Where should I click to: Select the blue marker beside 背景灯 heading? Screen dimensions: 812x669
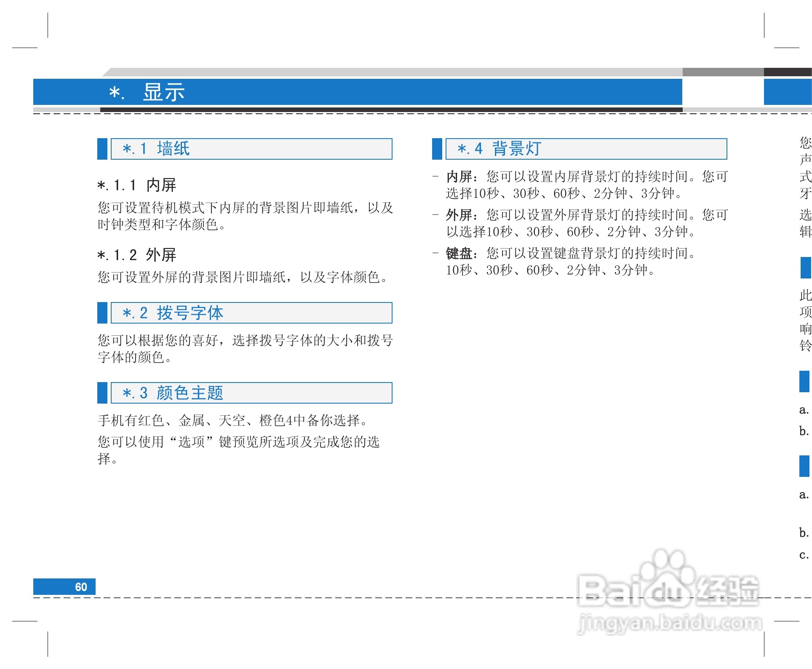tap(438, 148)
